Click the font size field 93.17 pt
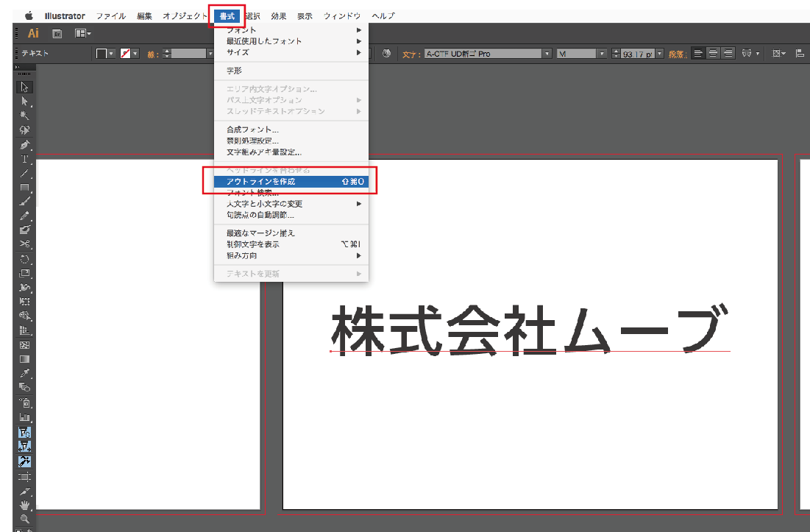The image size is (810, 532). (x=637, y=54)
